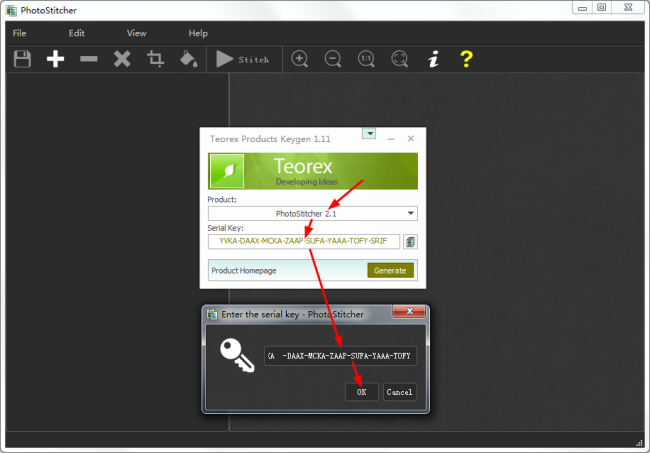The width and height of the screenshot is (650, 453).
Task: Maximize the PhotoStitcher main window
Action: click(601, 7)
